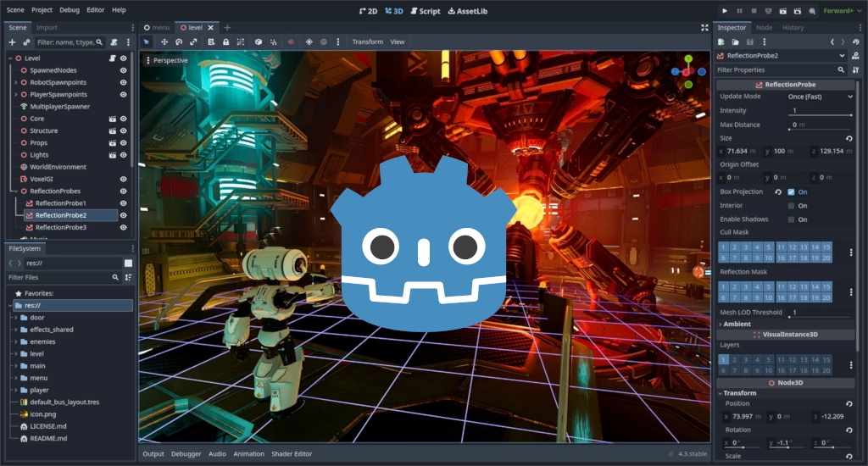Click the group selected nodes icon
The width and height of the screenshot is (868, 466).
pos(240,42)
